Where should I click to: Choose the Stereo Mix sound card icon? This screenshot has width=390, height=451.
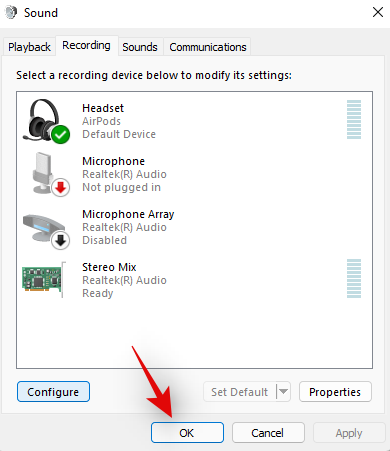click(x=44, y=279)
